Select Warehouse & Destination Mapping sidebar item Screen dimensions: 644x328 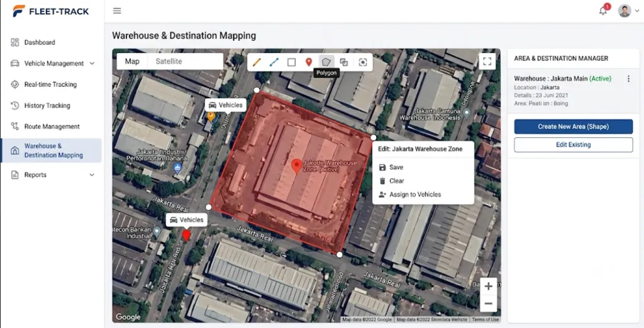[52, 150]
